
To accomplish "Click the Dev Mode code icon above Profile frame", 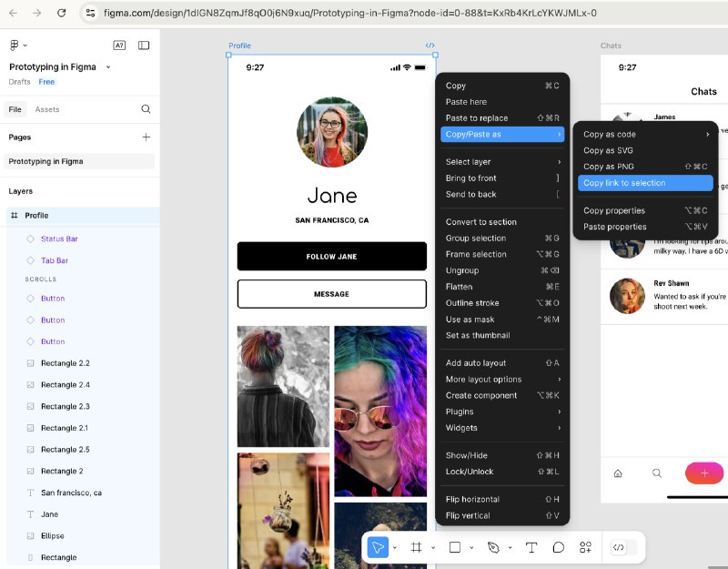I will click(430, 45).
